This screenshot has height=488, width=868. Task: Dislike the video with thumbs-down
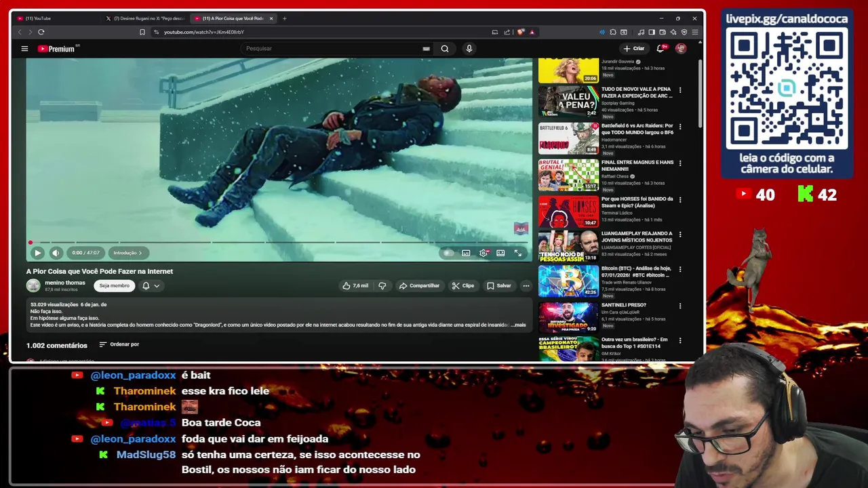(382, 285)
